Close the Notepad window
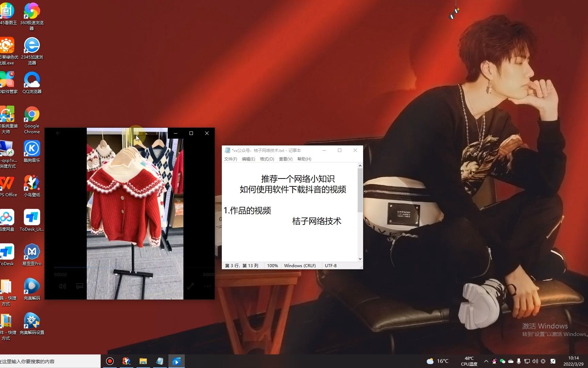This screenshot has height=368, width=588. [x=355, y=150]
